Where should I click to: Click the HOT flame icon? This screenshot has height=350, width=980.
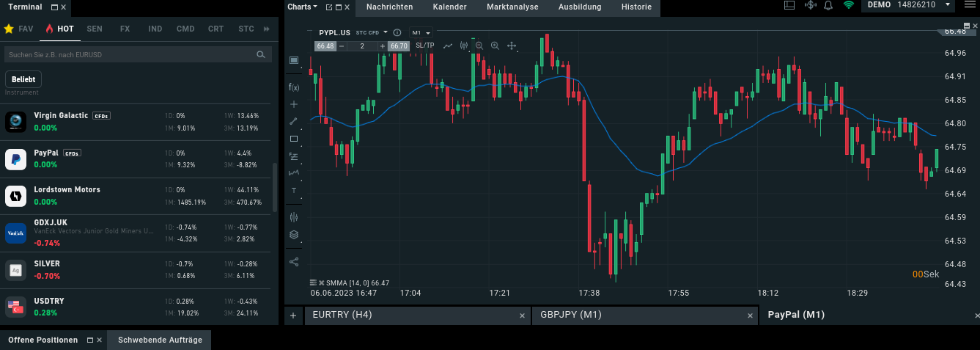click(x=49, y=29)
